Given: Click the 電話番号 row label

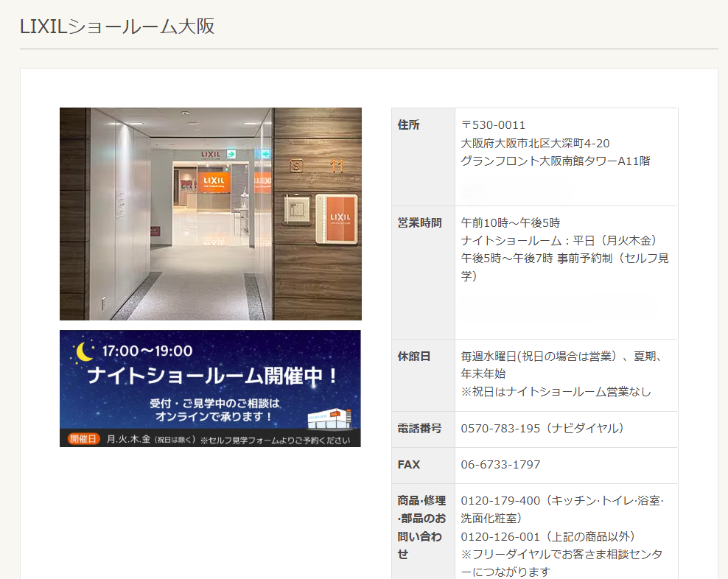Looking at the screenshot, I should (x=420, y=428).
